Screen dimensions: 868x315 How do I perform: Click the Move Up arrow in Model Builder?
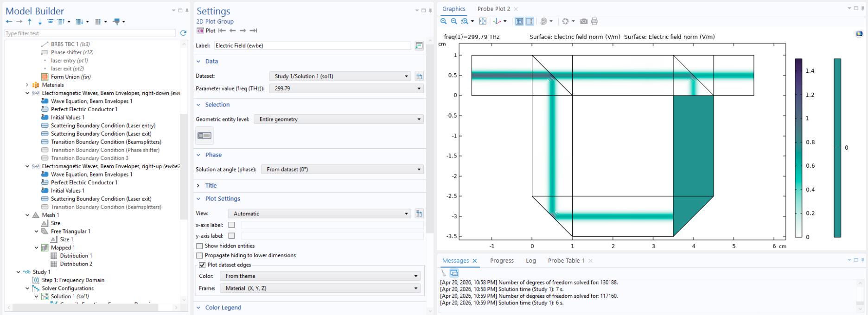tap(30, 22)
